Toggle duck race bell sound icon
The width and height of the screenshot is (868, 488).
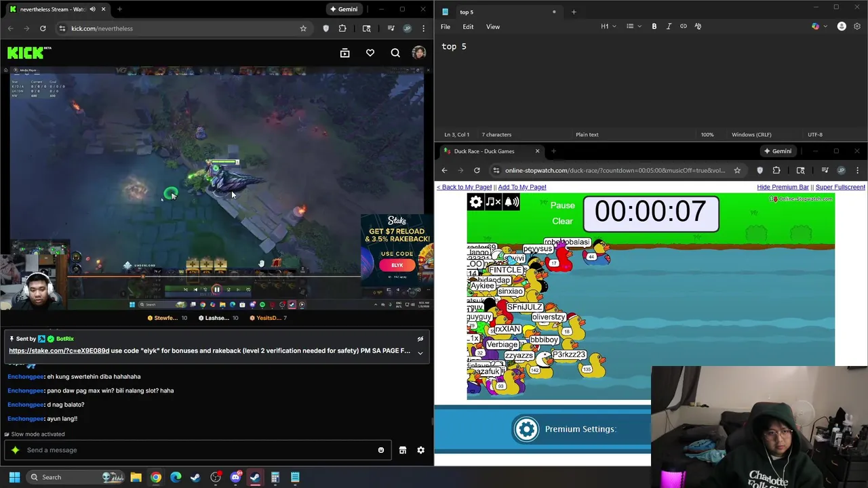(x=511, y=201)
